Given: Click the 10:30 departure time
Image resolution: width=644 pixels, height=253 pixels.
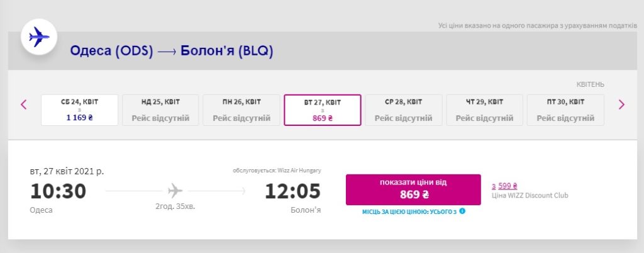Looking at the screenshot, I should [x=58, y=191].
